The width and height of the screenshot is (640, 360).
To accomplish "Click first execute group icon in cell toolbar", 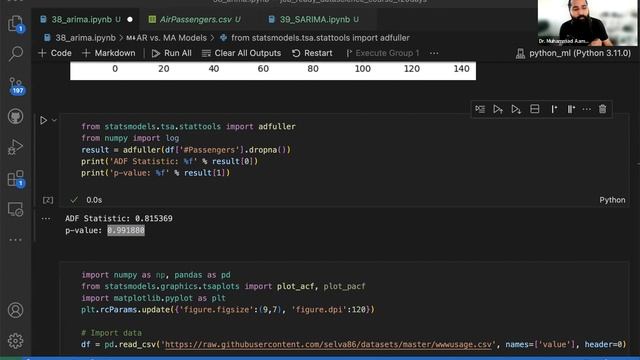I will pyautogui.click(x=553, y=109).
